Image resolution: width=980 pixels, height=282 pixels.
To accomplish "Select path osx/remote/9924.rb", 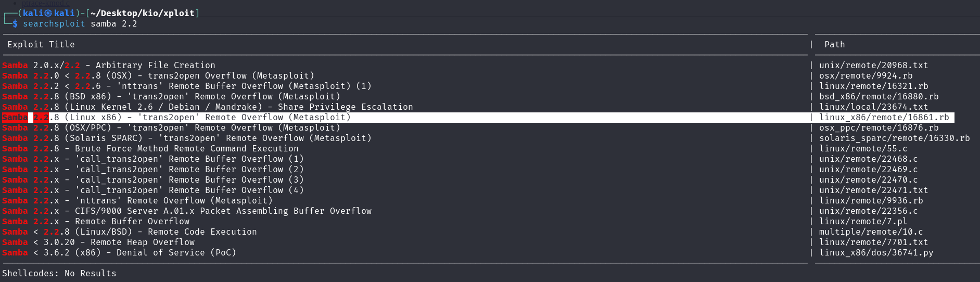I will 866,76.
